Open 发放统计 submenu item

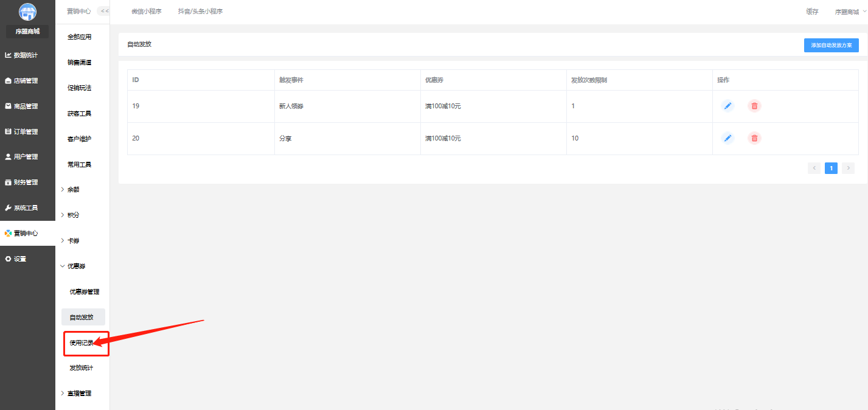(x=82, y=368)
